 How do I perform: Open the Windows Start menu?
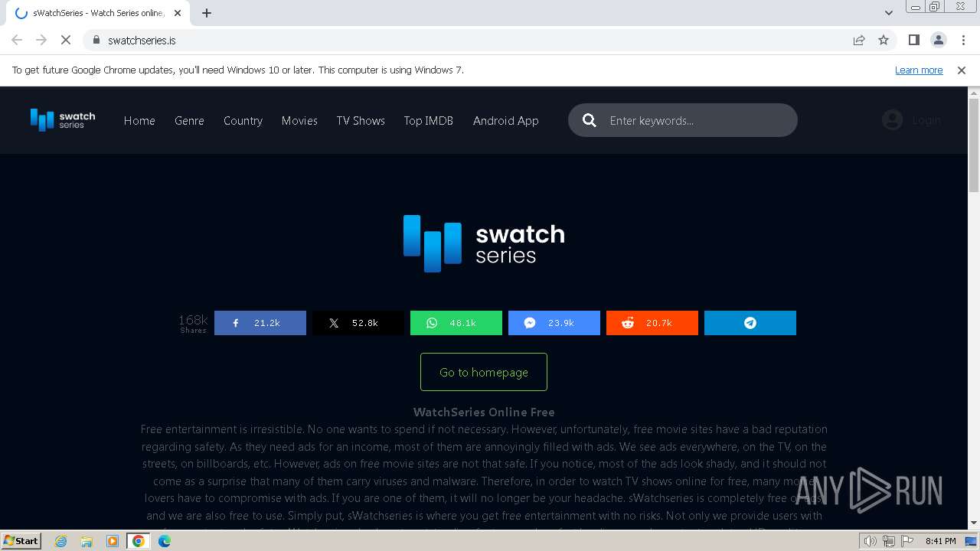(x=21, y=541)
